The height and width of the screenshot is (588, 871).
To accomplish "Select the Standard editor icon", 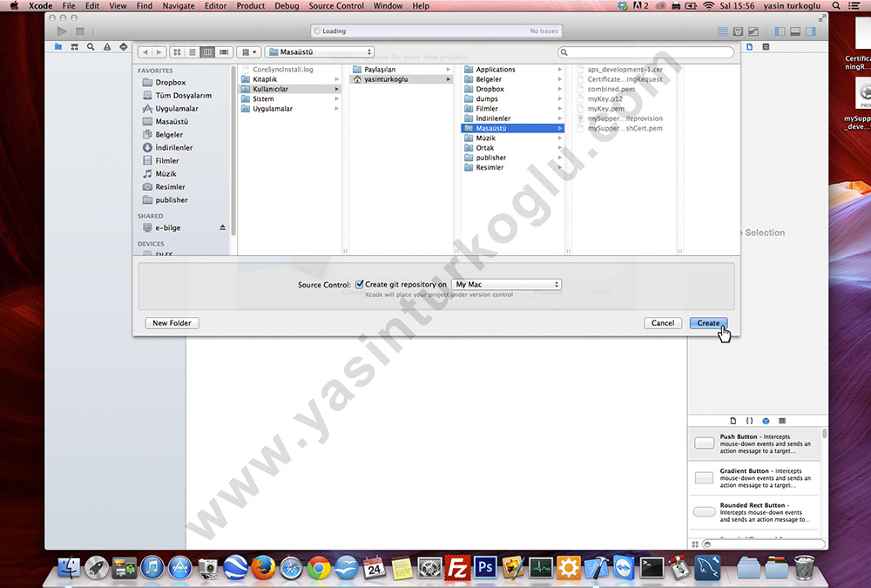I will [x=723, y=31].
